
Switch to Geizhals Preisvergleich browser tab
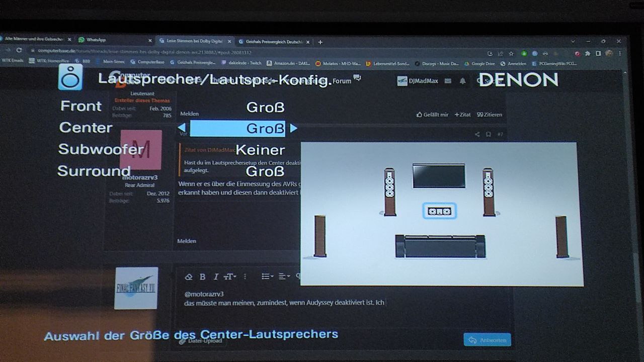(x=274, y=42)
